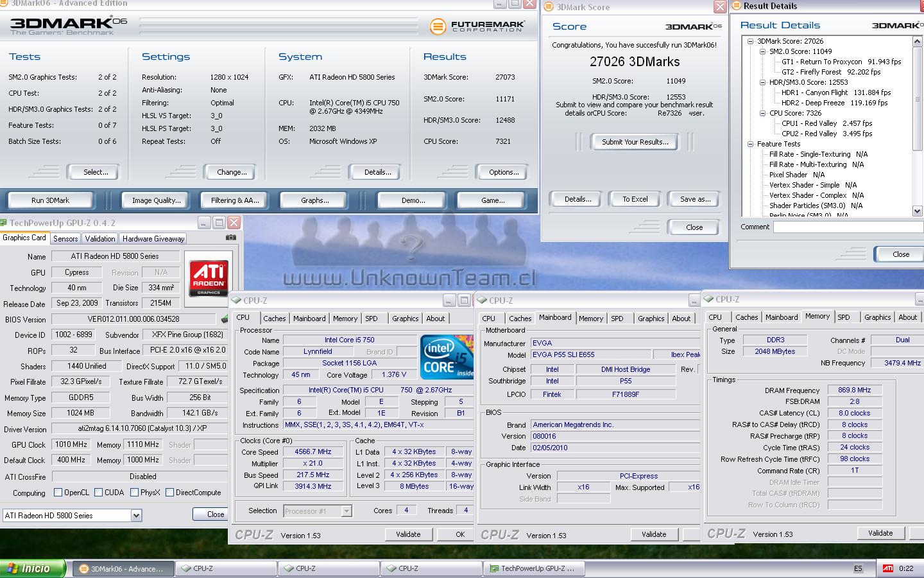This screenshot has height=578, width=924.
Task: Click the Comment input field
Action: tap(848, 227)
